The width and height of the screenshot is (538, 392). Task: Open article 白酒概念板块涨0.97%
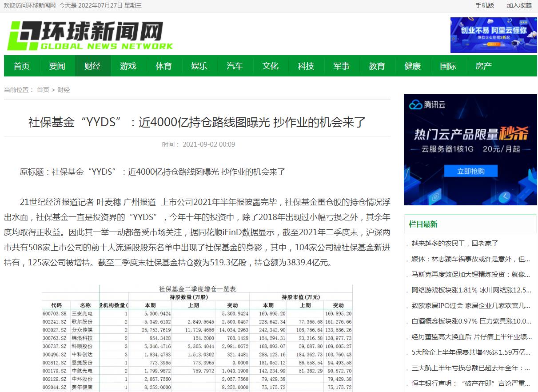tap(471, 321)
